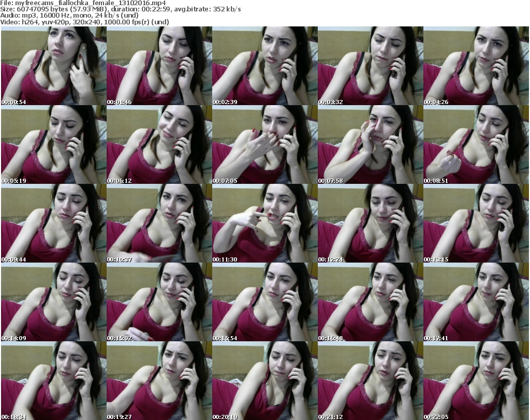Click the preview frame marked 00:14:09
Image resolution: width=530 pixels, height=420 pixels.
(54, 302)
